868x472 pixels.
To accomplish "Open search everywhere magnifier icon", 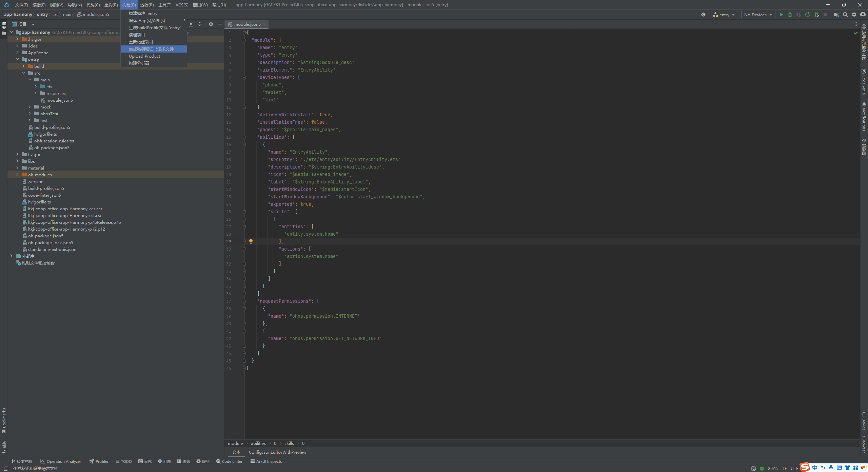I will coord(845,15).
